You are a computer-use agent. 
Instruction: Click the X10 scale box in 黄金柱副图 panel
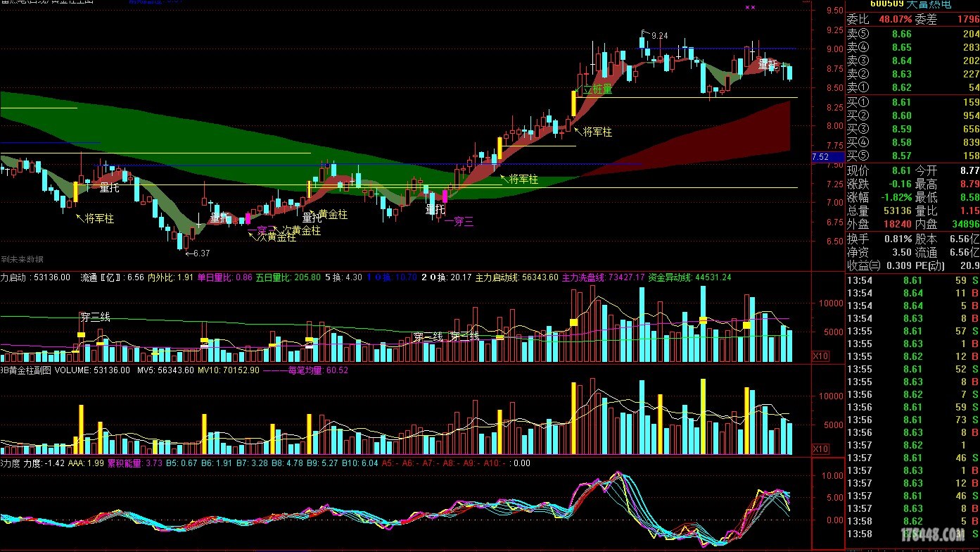(820, 448)
